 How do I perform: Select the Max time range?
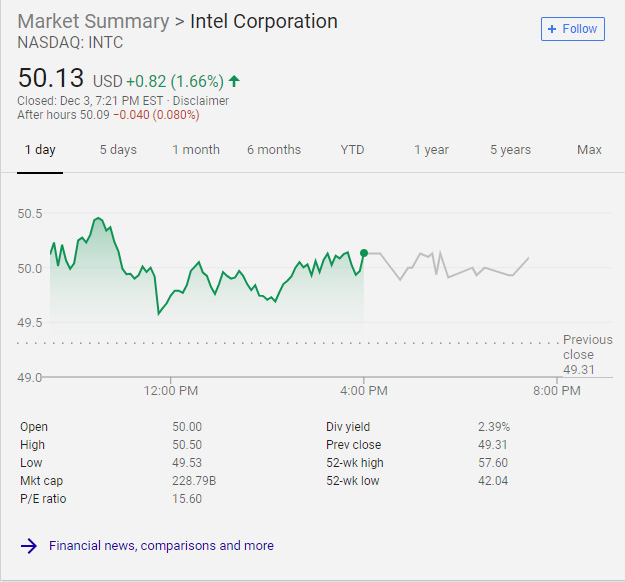[x=589, y=150]
